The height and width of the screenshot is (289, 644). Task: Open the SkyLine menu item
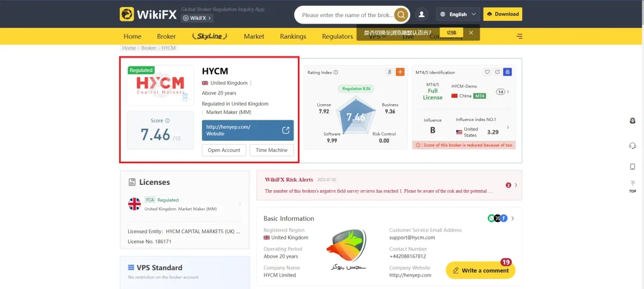(210, 36)
